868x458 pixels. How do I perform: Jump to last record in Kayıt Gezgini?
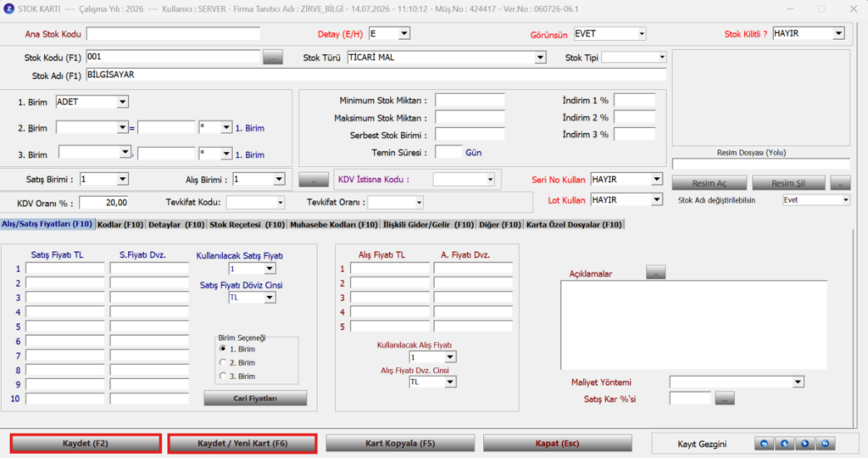coord(826,444)
